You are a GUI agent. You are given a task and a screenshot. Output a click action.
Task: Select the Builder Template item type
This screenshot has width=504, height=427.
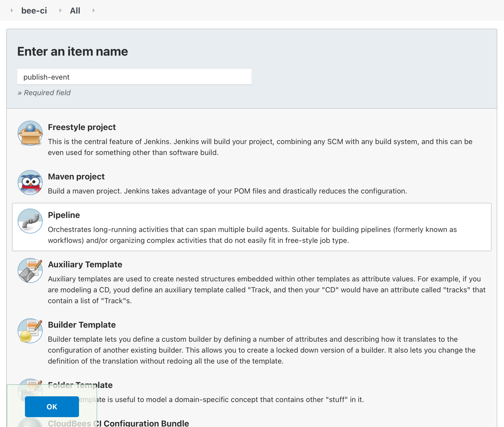point(82,325)
